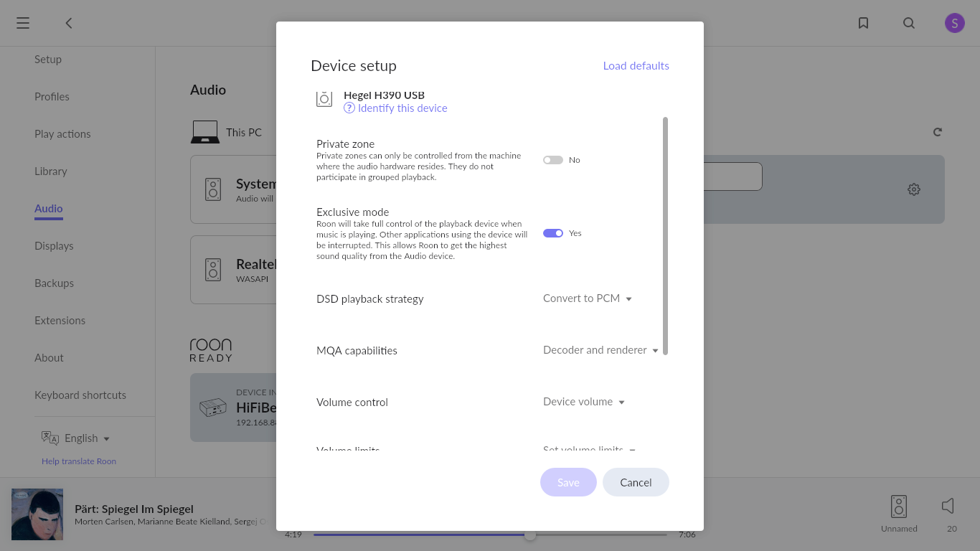Click the album art thumbnail

[x=37, y=514]
